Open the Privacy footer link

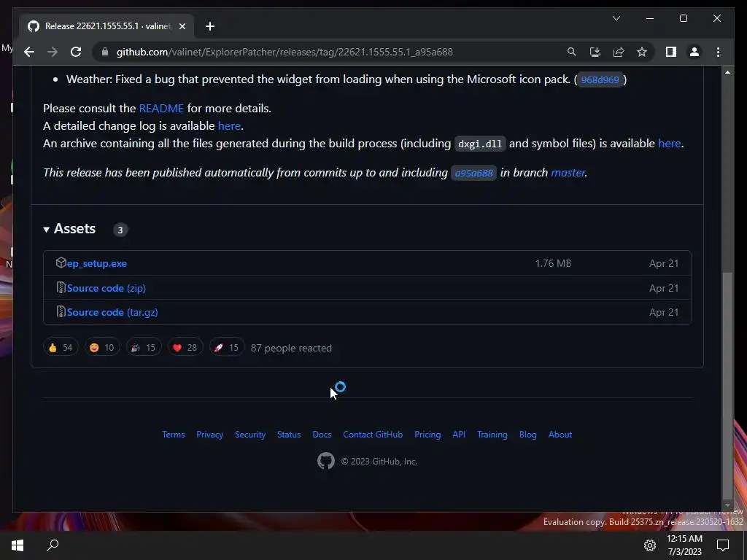(209, 435)
